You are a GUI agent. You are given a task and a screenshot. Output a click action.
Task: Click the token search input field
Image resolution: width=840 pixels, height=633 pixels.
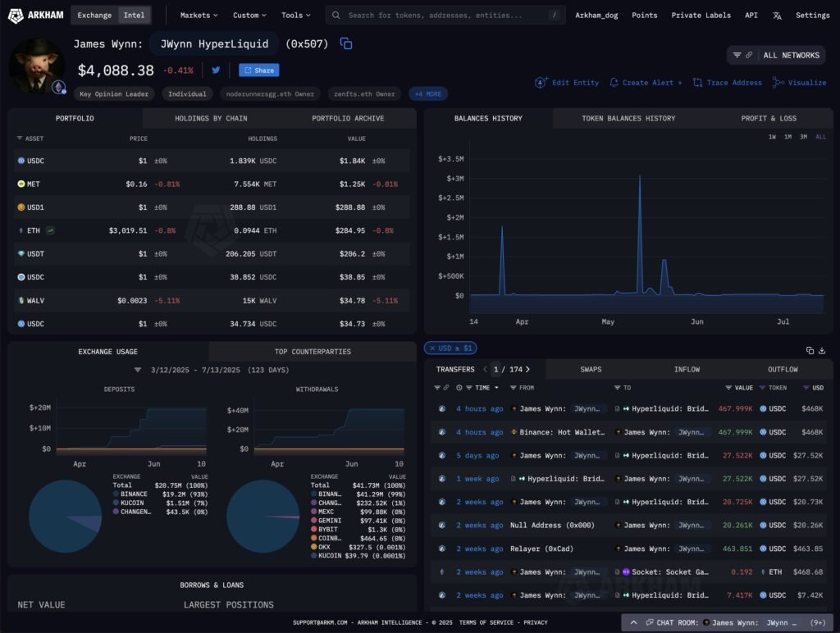tap(443, 16)
